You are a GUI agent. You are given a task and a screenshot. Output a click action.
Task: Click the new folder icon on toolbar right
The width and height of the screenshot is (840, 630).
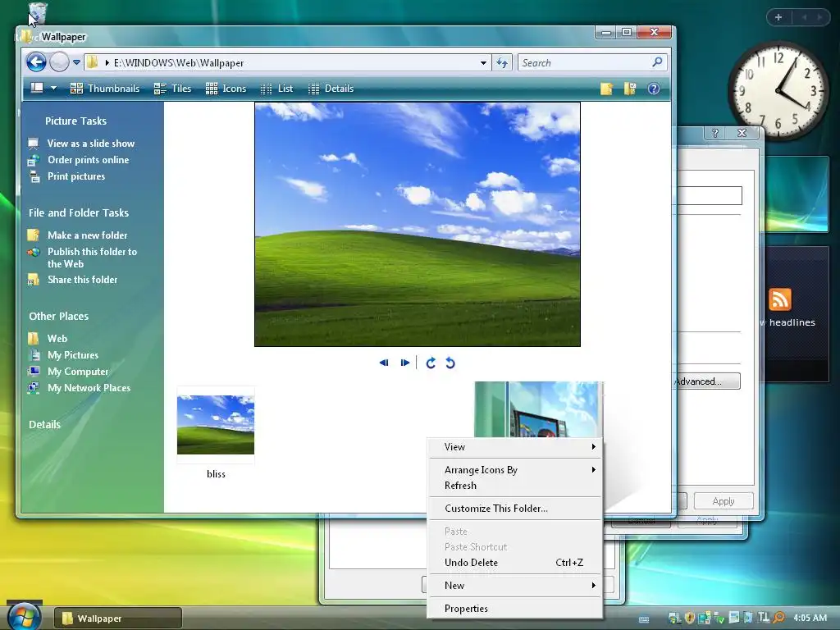(x=606, y=89)
